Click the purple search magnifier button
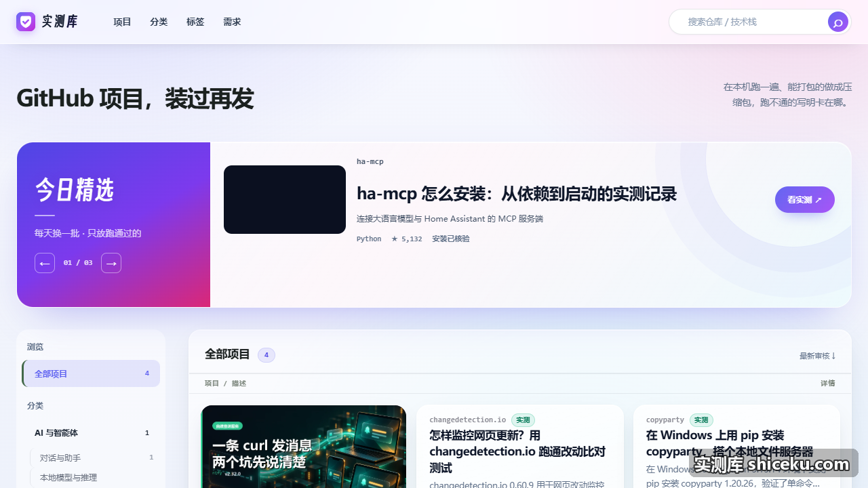868x488 pixels. (838, 22)
